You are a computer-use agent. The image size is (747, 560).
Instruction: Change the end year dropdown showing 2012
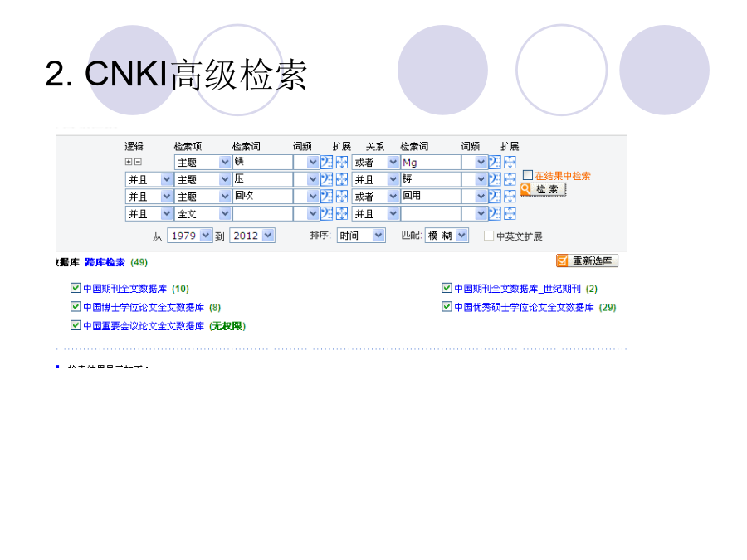click(252, 236)
